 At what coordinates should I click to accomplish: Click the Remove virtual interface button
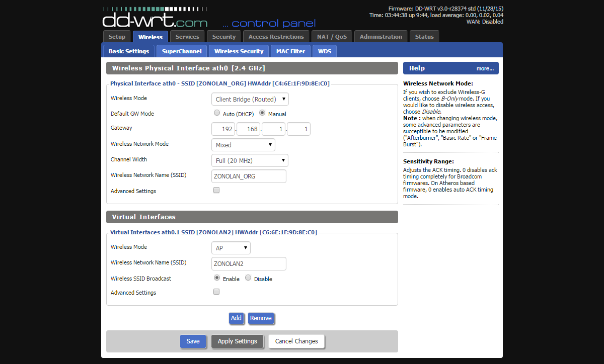point(261,318)
